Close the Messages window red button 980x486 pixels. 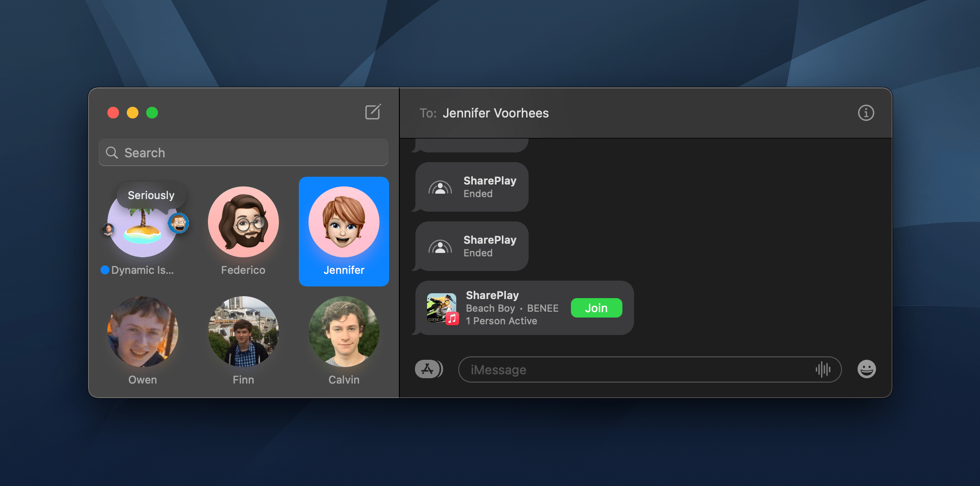point(113,113)
